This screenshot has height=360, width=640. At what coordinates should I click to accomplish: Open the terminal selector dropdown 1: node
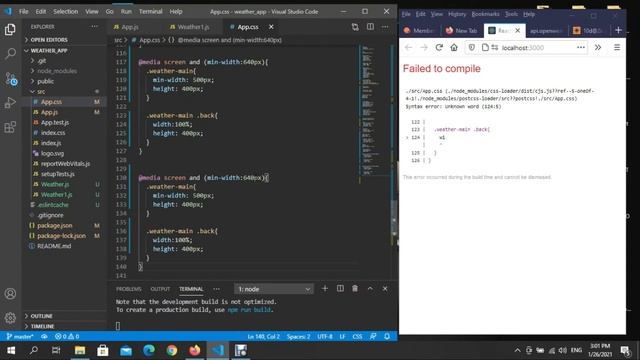point(273,289)
